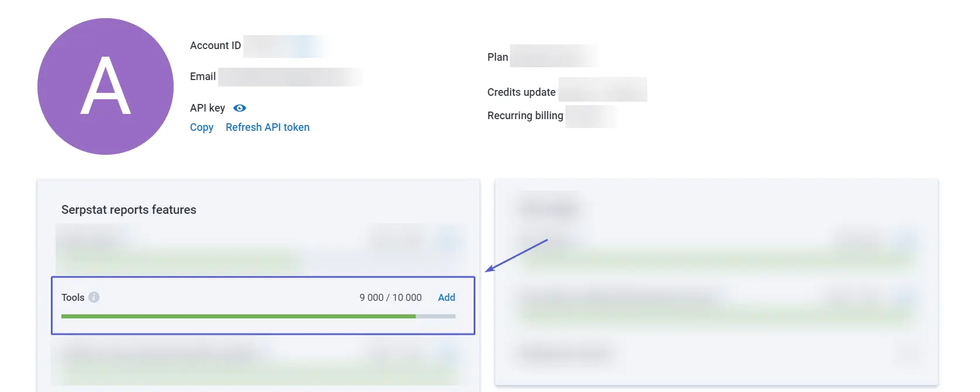Click the blue arrow pointing to Tools row
This screenshot has width=980, height=392.
[x=516, y=255]
